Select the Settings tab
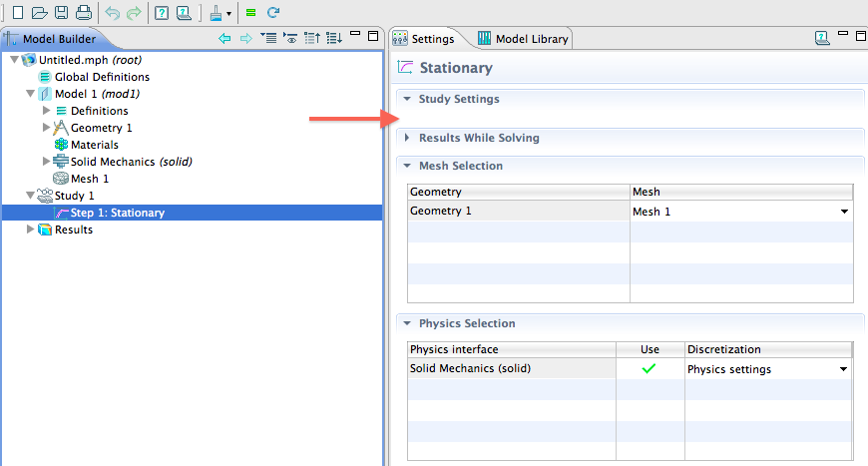This screenshot has width=868, height=466. coord(425,39)
